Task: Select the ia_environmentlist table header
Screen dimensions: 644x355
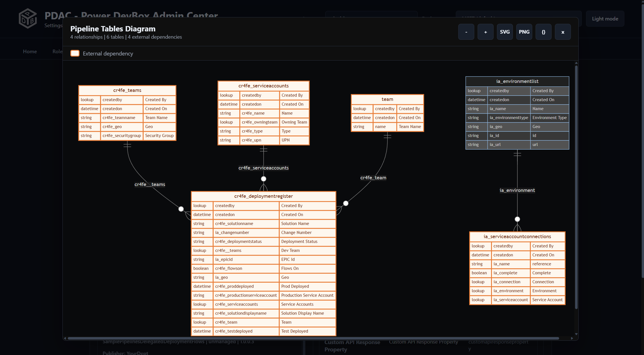Action: (517, 81)
